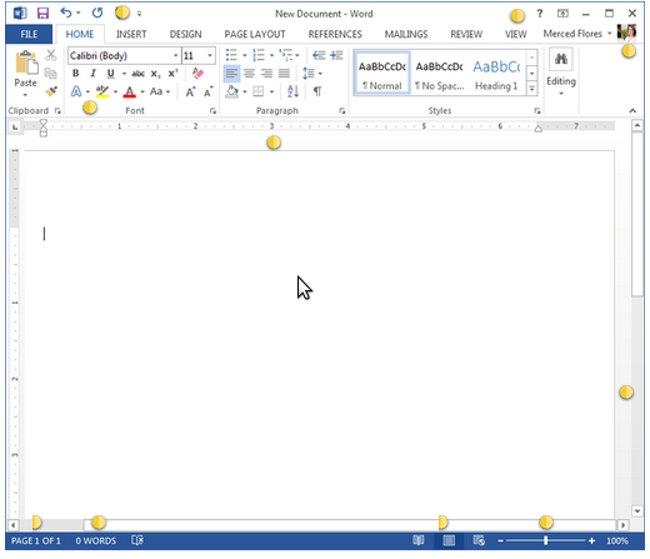Screen dimensions: 650x559
Task: Toggle Print Layout view button
Action: pyautogui.click(x=449, y=540)
